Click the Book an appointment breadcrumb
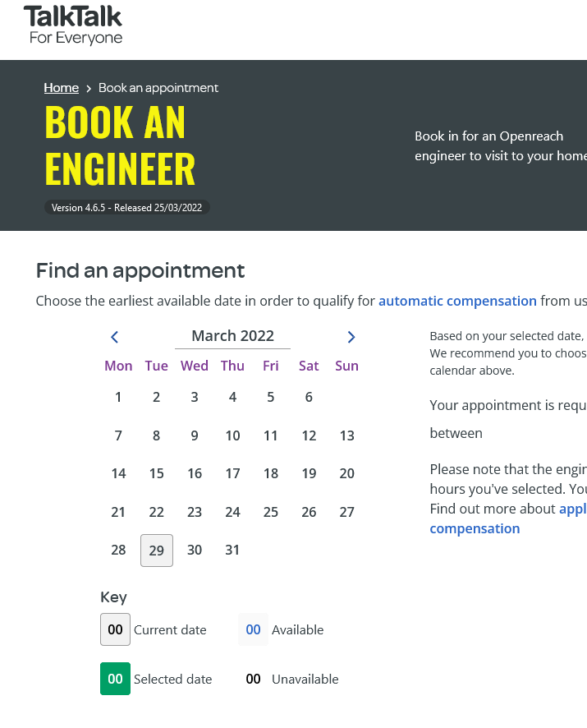Screen dimensions: 587x728 pos(158,88)
